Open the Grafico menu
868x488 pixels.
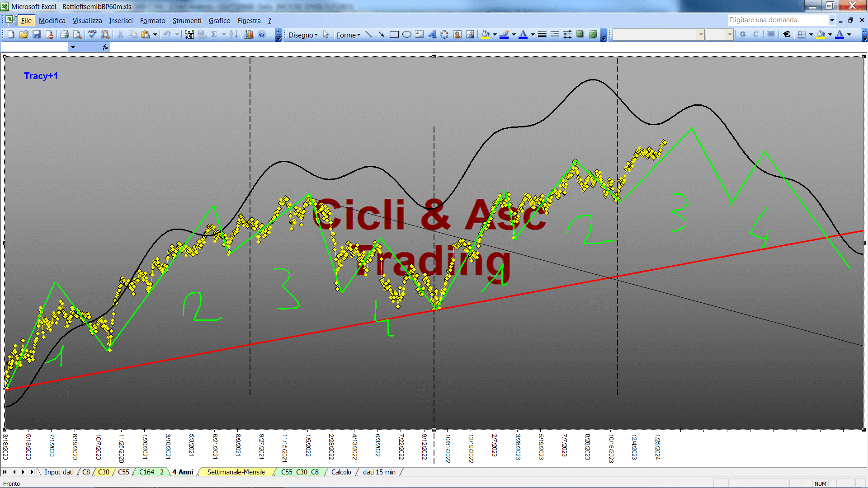point(219,20)
